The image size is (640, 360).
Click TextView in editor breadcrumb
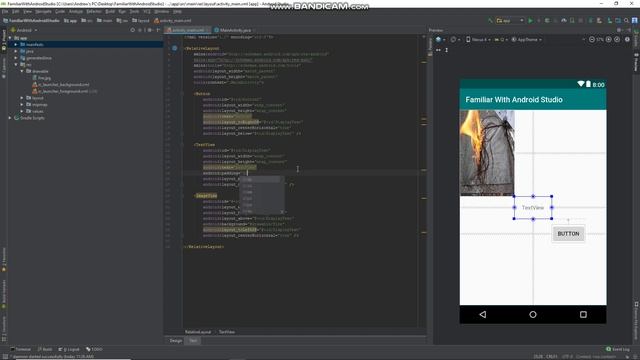coord(227,332)
